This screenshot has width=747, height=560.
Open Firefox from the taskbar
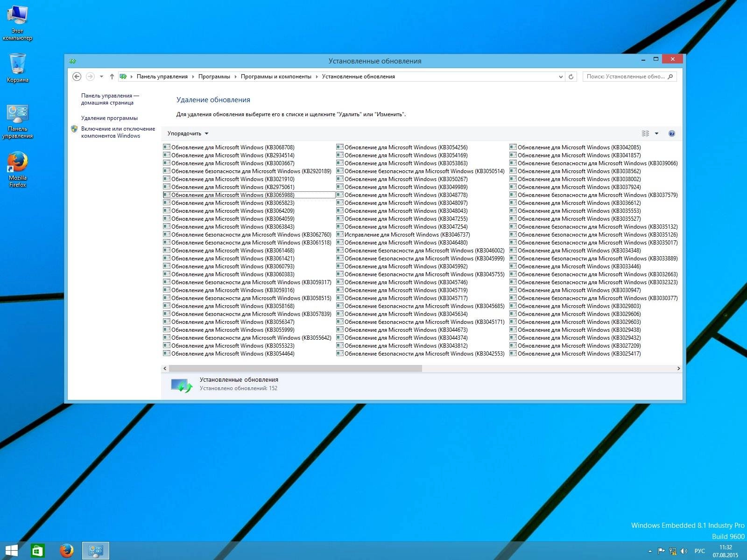point(67,551)
